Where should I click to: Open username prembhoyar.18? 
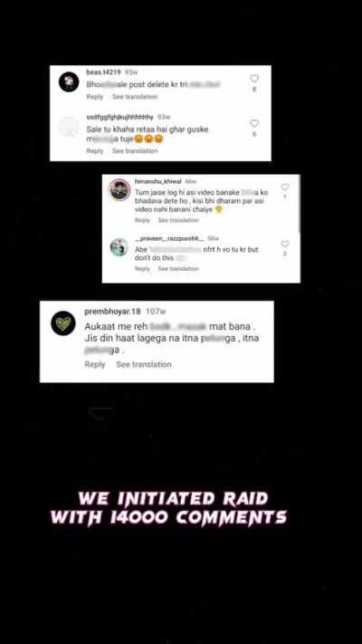(x=112, y=312)
